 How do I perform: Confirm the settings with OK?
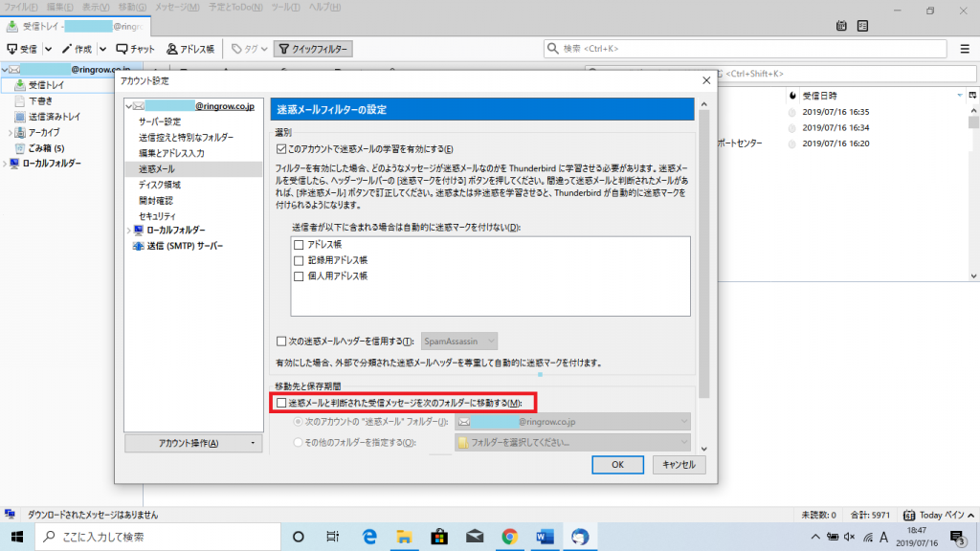pyautogui.click(x=617, y=464)
